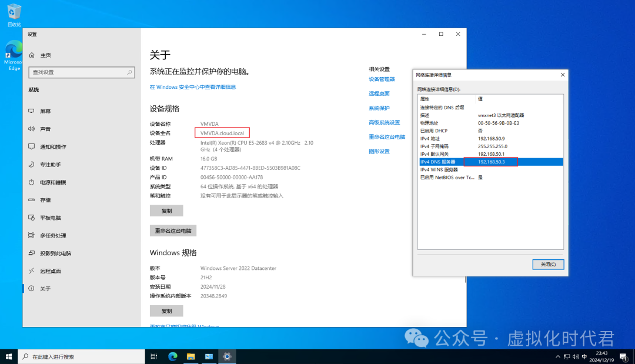The height and width of the screenshot is (364, 635).
Task: Click the search magnifier in 查找设置 box
Action: point(129,72)
